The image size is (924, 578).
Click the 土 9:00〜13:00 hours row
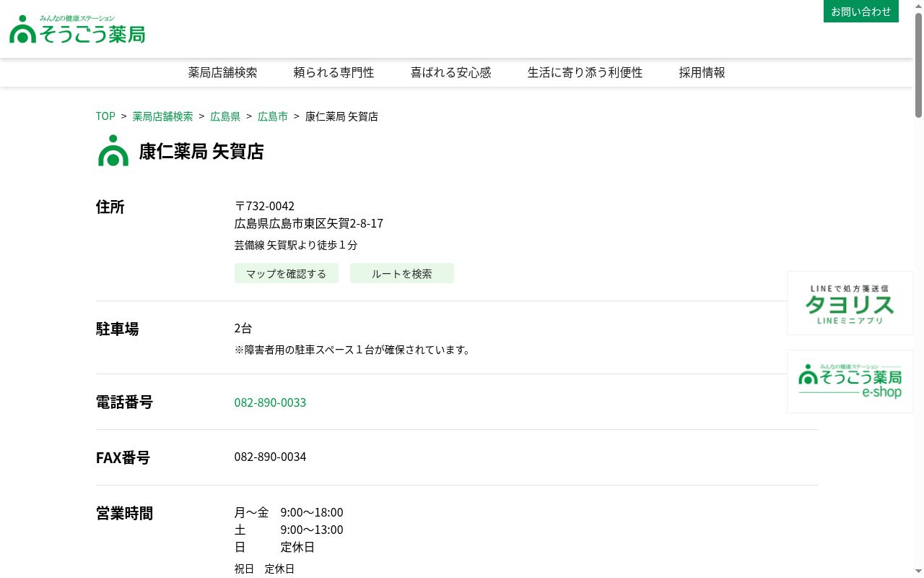(289, 530)
